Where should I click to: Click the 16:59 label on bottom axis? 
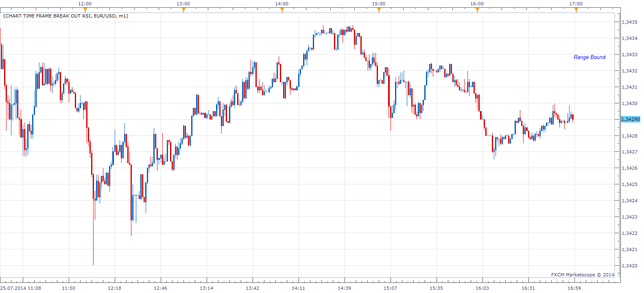tap(574, 288)
